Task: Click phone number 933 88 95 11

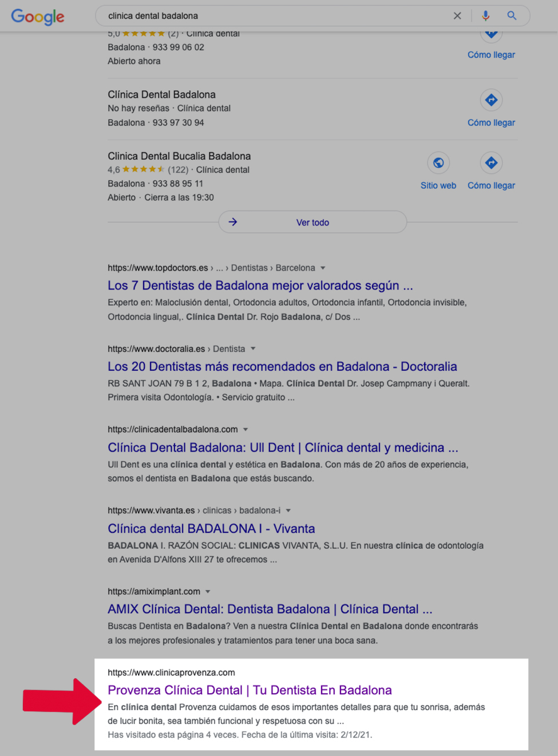Action: [x=178, y=184]
